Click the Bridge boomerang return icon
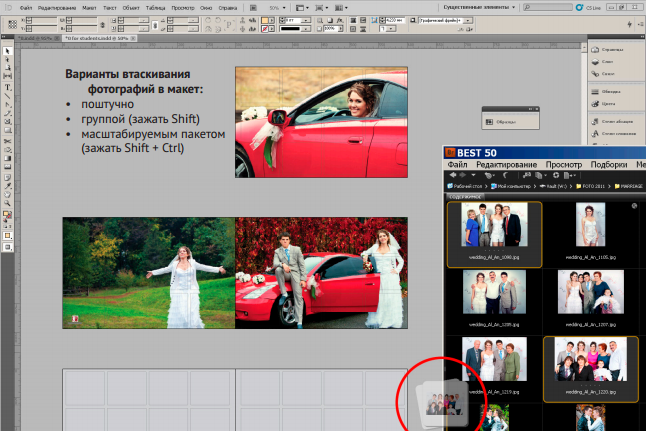 tap(505, 175)
